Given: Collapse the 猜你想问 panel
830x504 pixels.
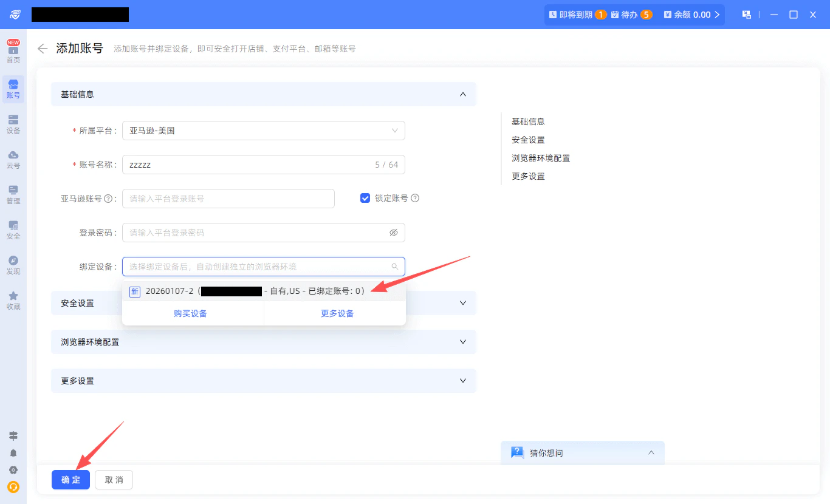Looking at the screenshot, I should pos(651,453).
